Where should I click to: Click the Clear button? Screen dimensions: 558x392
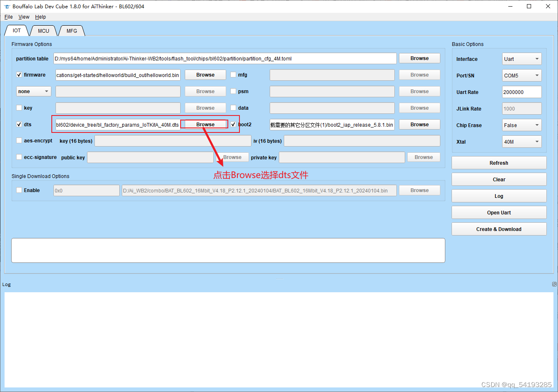[499, 179]
